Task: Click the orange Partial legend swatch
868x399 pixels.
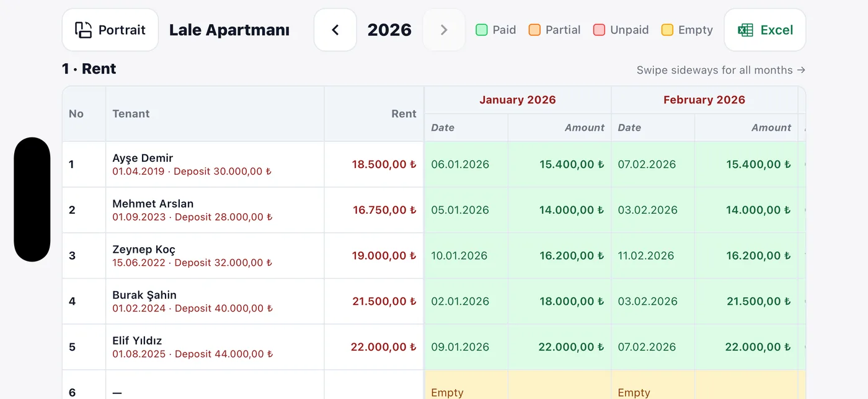Action: [534, 30]
